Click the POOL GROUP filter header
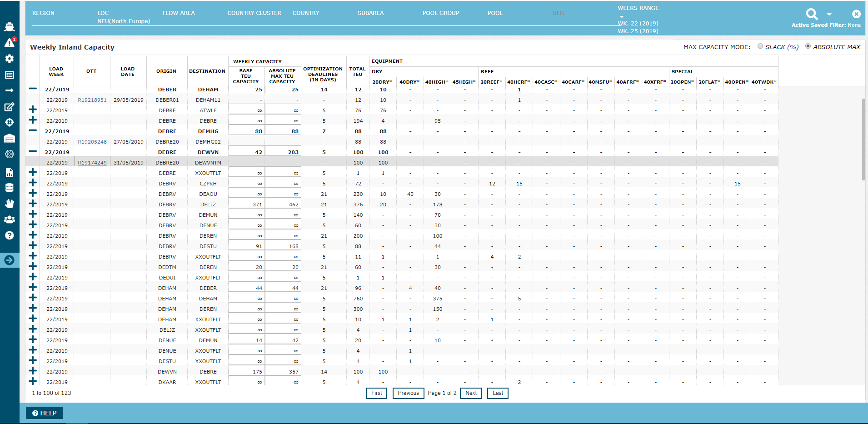Viewport: 868px width, 424px height. (x=440, y=13)
